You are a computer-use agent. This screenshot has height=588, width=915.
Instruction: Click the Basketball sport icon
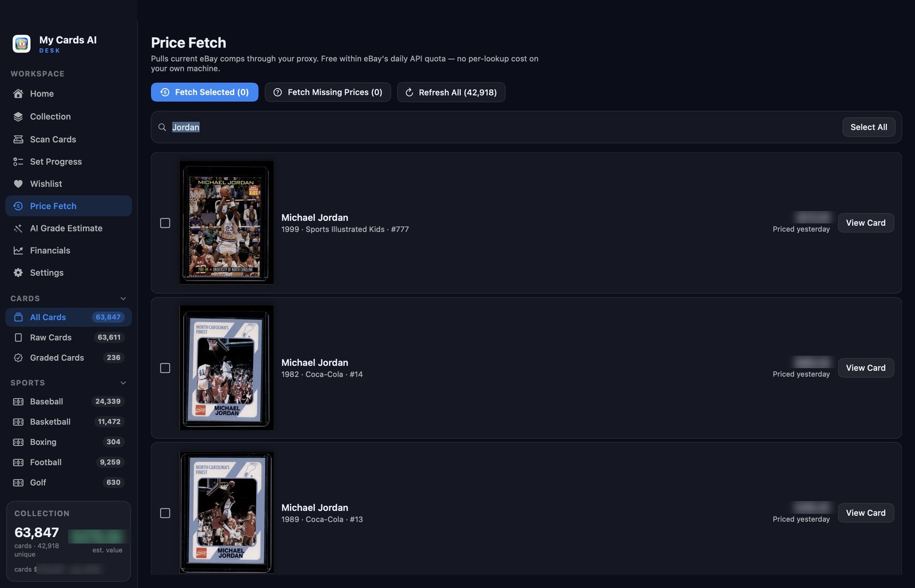(x=18, y=422)
